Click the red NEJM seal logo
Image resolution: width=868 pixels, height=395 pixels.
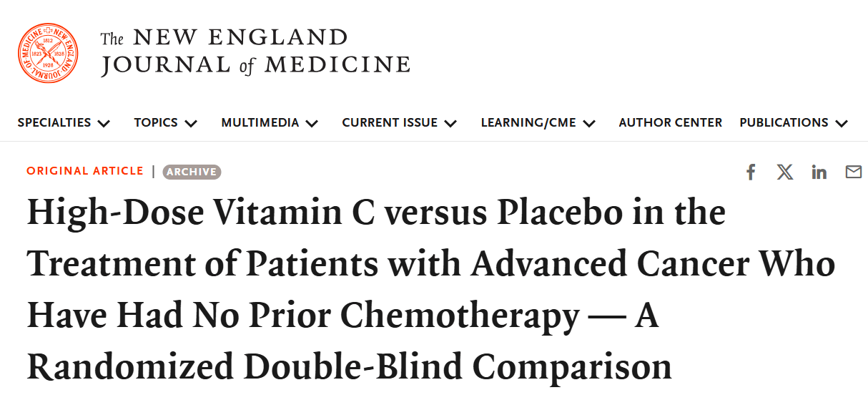49,53
